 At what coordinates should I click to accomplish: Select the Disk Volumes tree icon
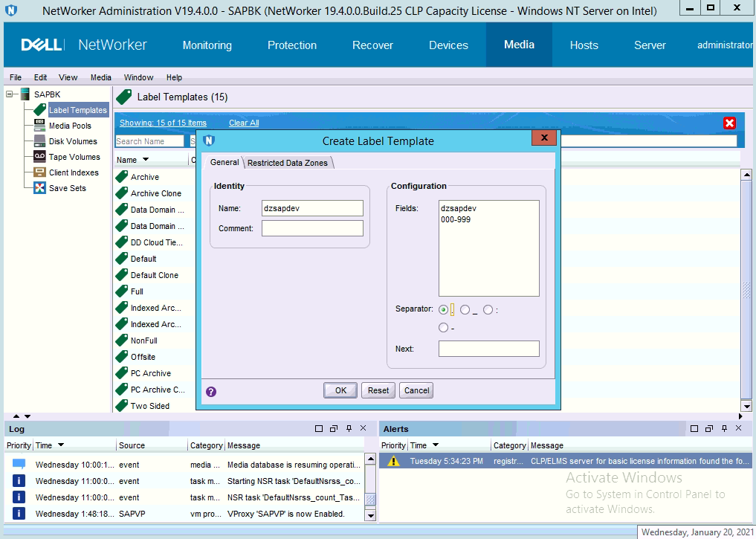coord(39,141)
